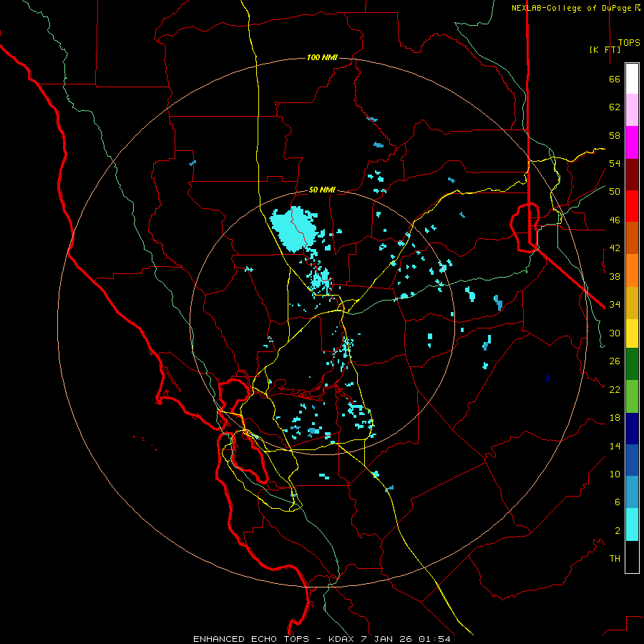Click the legend value '66'
This screenshot has height=644, width=644.
point(615,79)
